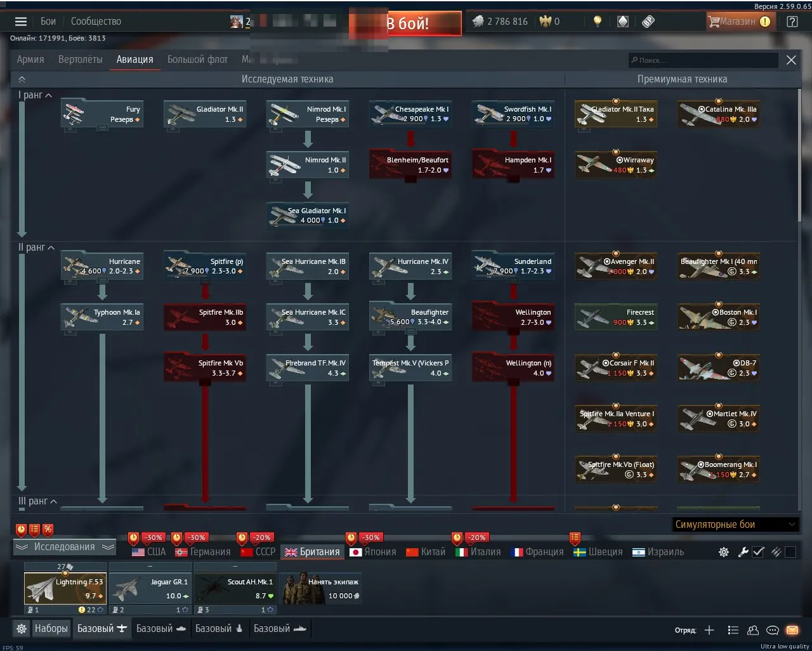
Task: Open the hamburger main menu
Action: 21,22
